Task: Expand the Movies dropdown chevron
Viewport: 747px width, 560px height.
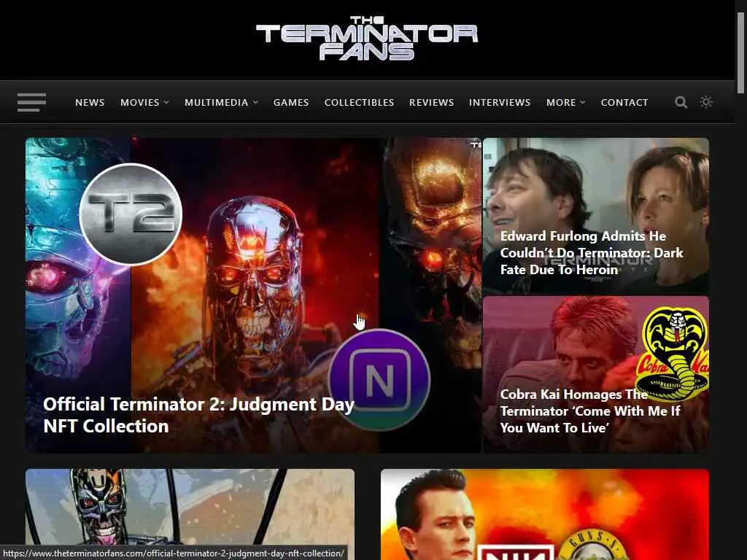Action: (166, 102)
